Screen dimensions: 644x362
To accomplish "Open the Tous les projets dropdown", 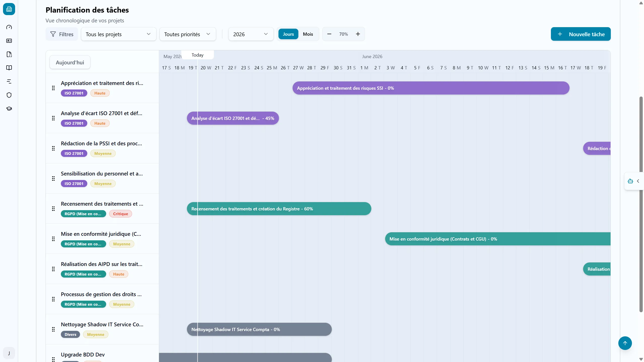I will 118,34.
